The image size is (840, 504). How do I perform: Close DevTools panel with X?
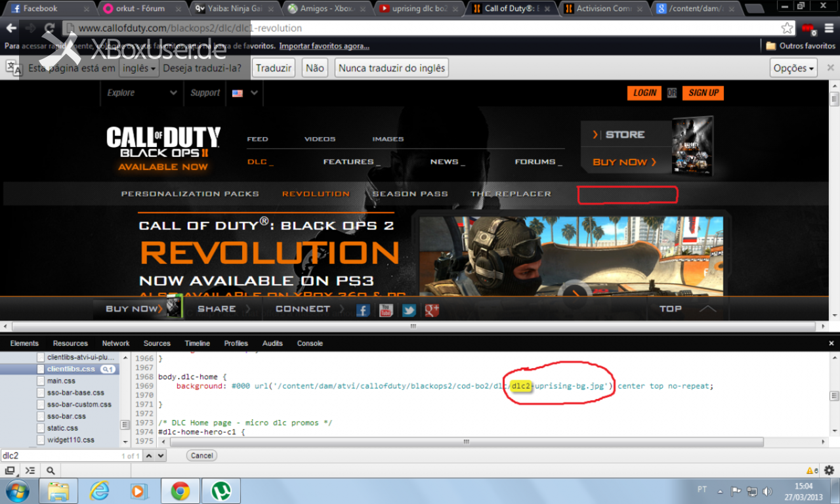click(831, 343)
